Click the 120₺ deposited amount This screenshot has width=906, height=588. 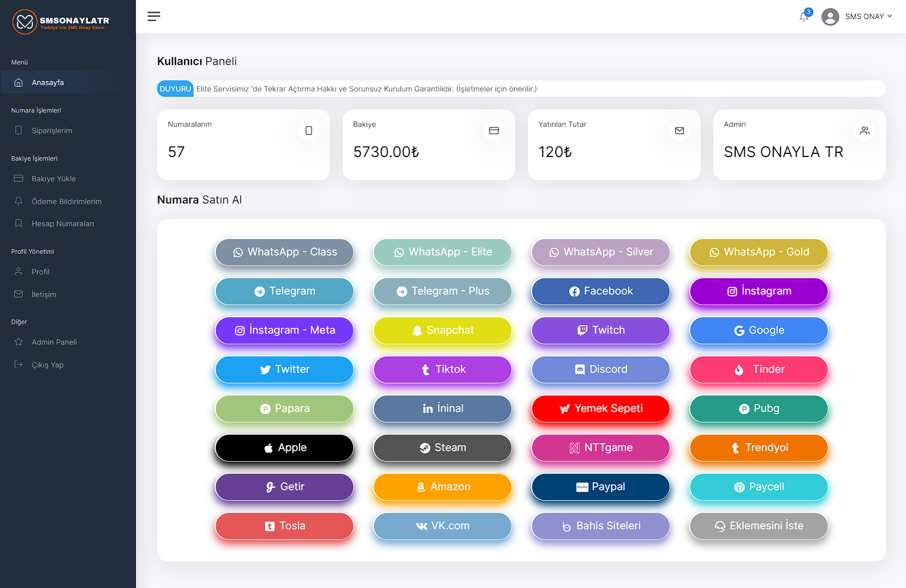coord(555,152)
